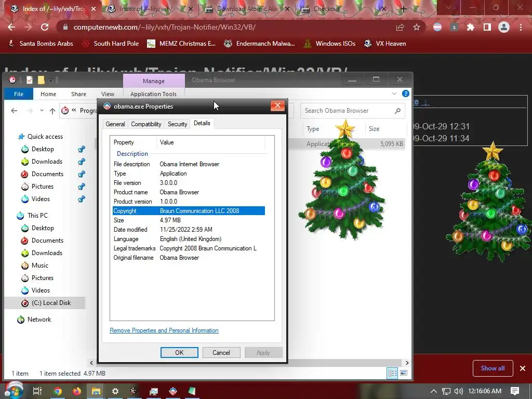Click the Manage contextual tab
The image size is (532, 399).
click(x=154, y=81)
